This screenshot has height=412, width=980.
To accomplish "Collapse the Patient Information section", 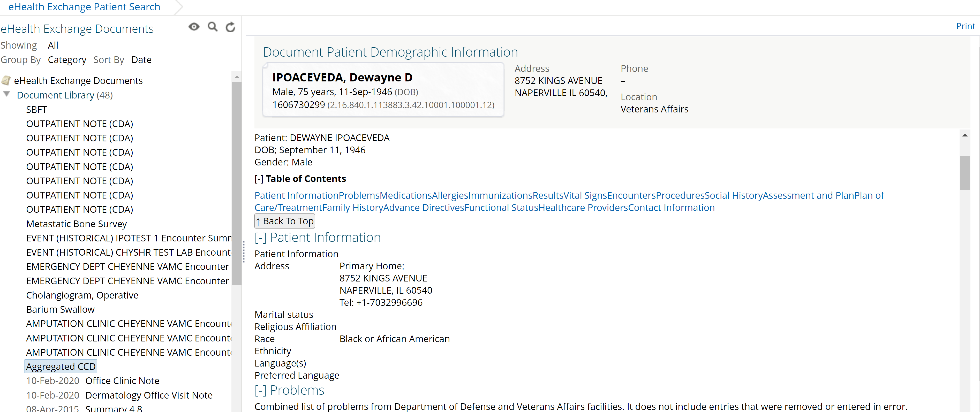I will 260,238.
